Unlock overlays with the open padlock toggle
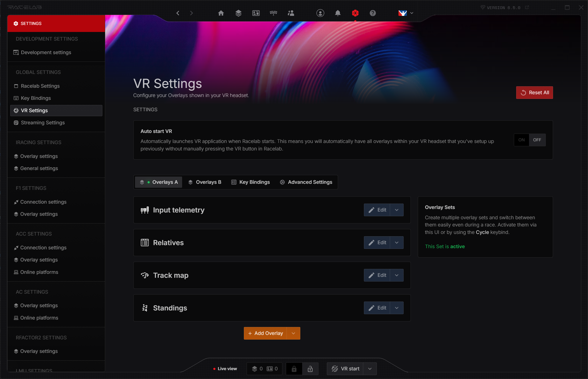Screen dimensions: 588x379 point(310,369)
